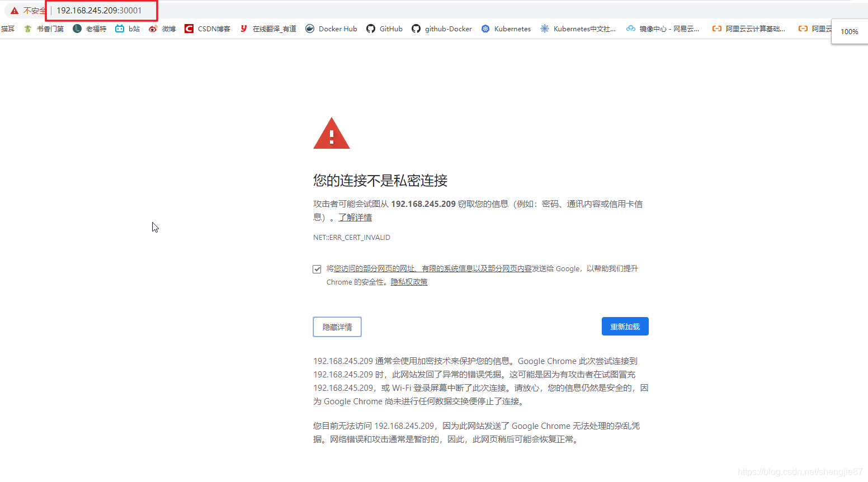Open the 书香门第 bookmark
The height and width of the screenshot is (482, 868).
click(x=50, y=29)
